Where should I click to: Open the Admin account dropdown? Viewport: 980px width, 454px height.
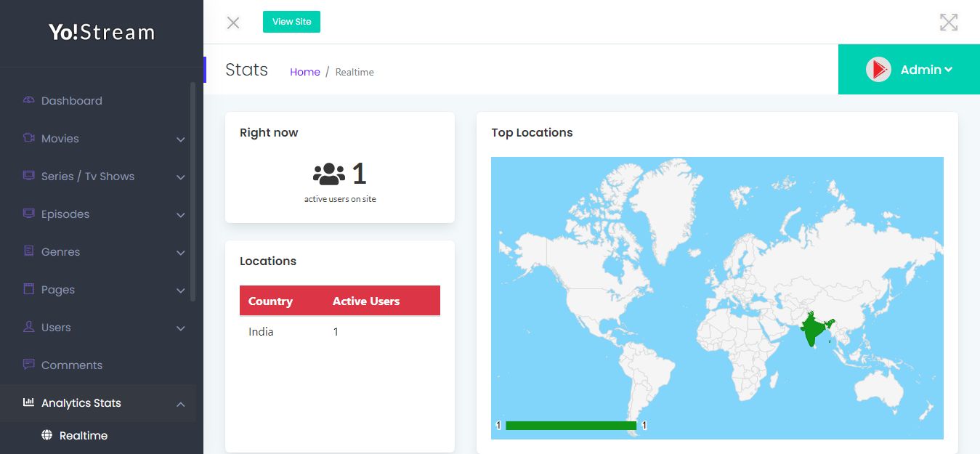(x=926, y=70)
